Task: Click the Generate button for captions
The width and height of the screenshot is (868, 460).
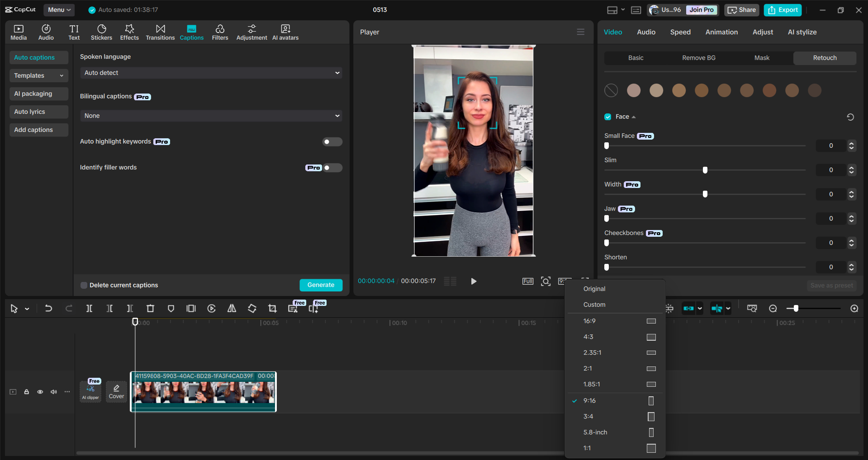Action: pyautogui.click(x=321, y=285)
